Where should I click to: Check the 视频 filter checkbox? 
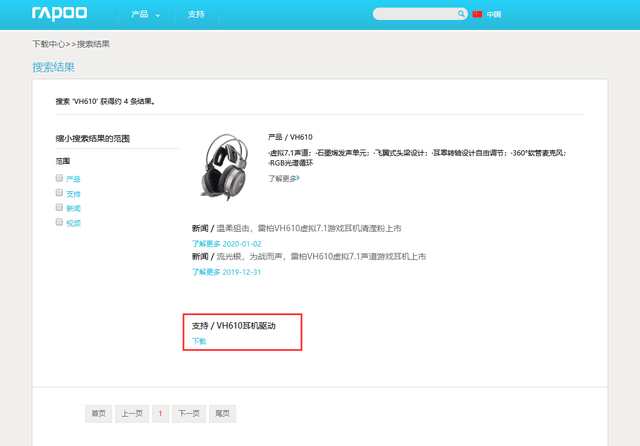coord(59,222)
